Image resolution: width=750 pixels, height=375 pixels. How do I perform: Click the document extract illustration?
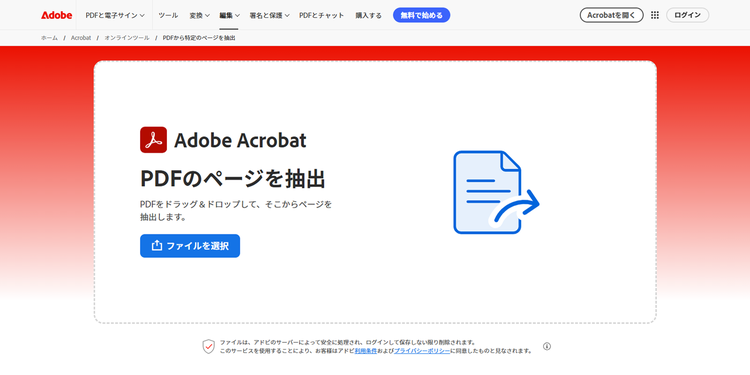(x=496, y=192)
